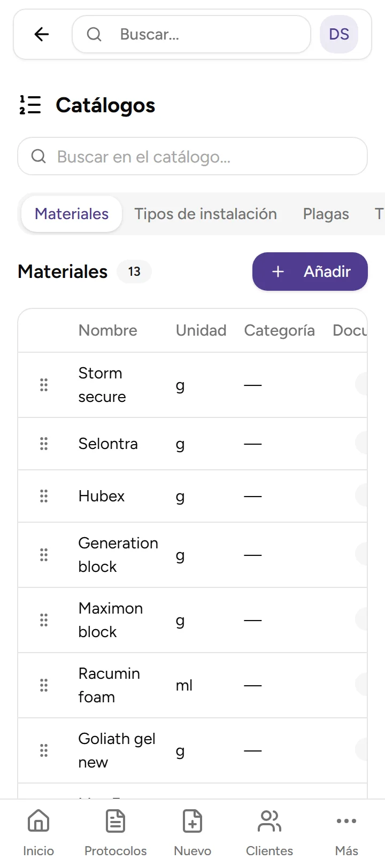Tap the Nuevo plus icon
The height and width of the screenshot is (868, 385).
click(192, 821)
